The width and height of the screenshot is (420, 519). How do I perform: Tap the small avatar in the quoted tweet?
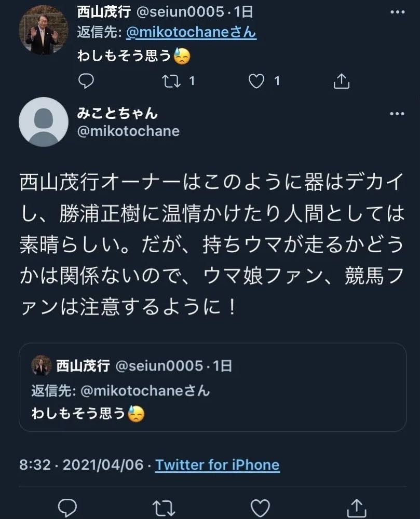click(41, 366)
